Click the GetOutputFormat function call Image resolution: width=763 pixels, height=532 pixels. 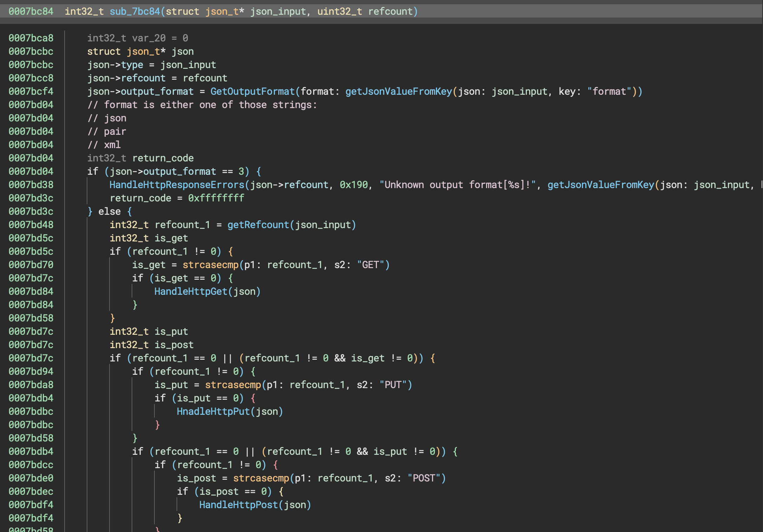coord(252,92)
